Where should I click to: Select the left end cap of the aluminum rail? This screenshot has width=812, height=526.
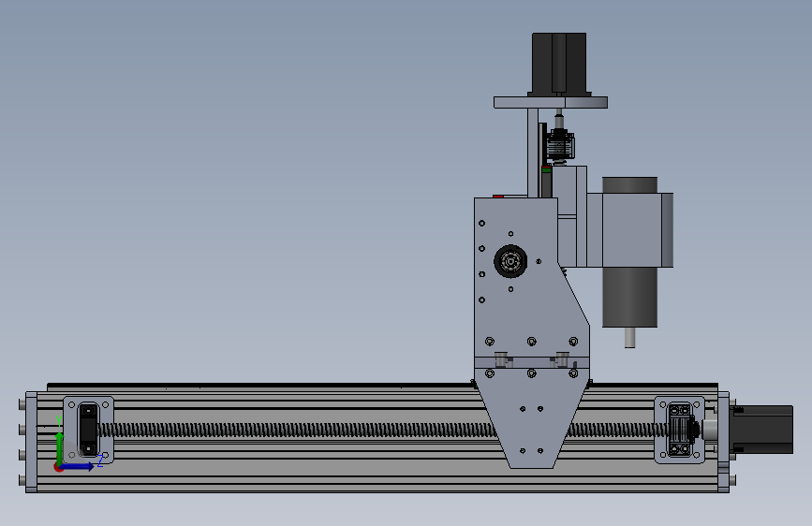pyautogui.click(x=31, y=442)
